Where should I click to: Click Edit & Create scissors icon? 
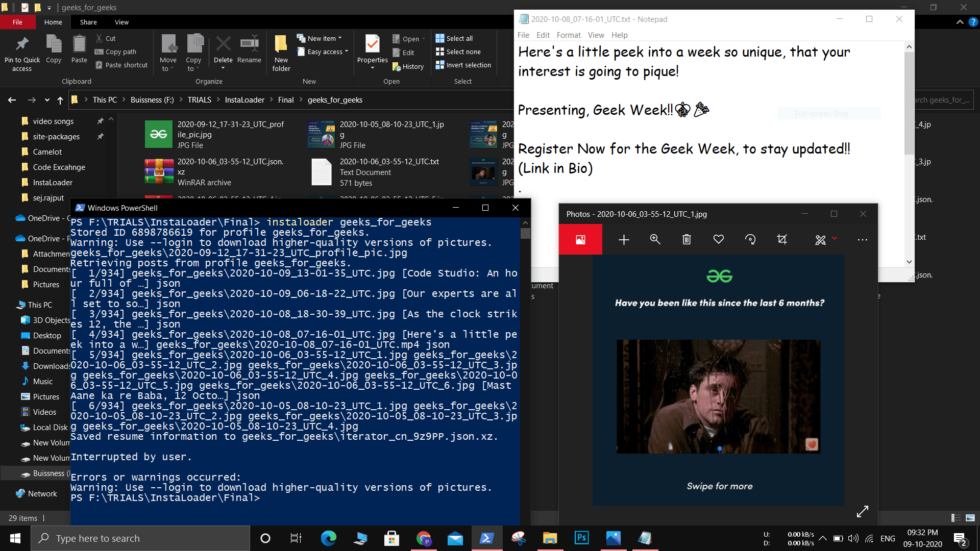pos(820,240)
